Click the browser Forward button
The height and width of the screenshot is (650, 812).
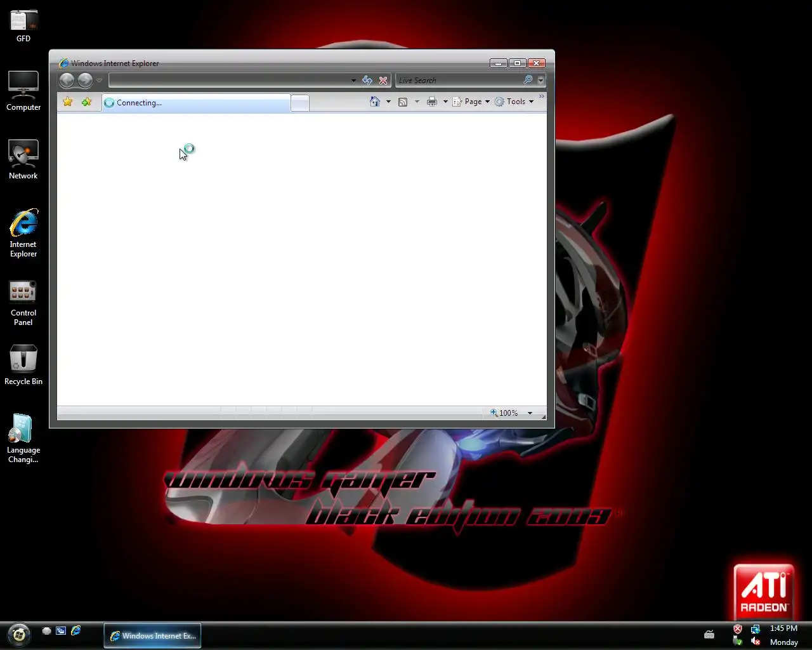point(85,80)
